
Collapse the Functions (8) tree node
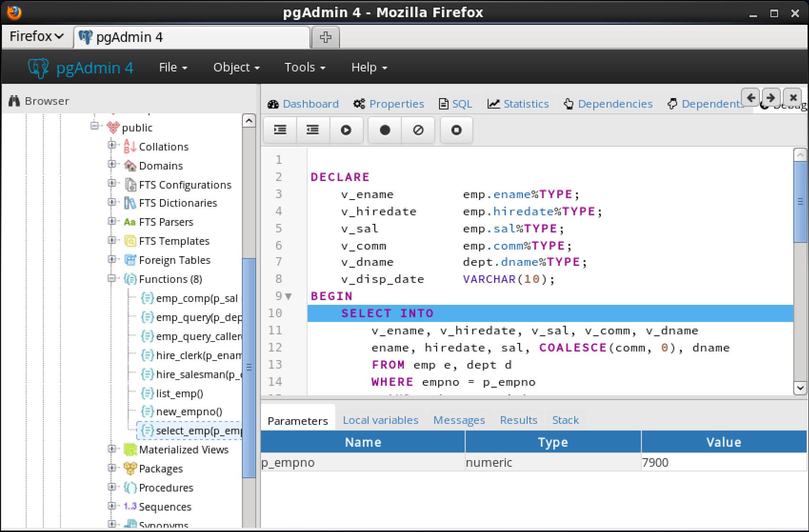(112, 278)
